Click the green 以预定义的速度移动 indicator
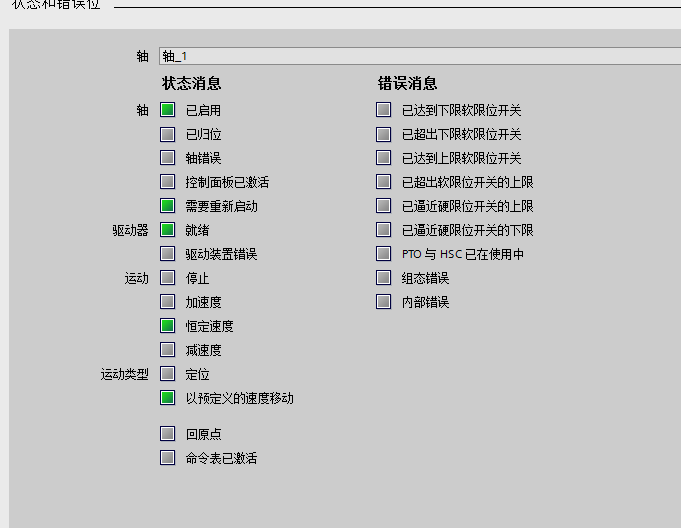 coord(168,398)
